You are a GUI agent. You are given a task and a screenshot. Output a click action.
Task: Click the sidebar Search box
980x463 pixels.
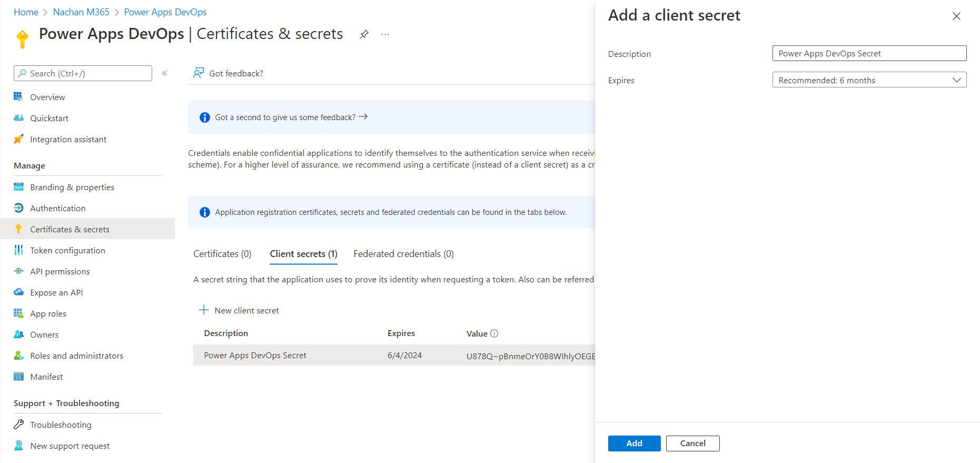[x=83, y=73]
